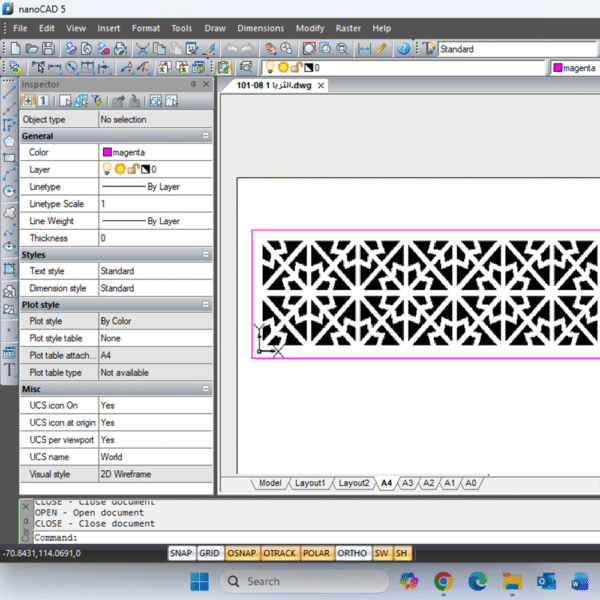
Task: Select the Polygon drawing tool
Action: coord(9,142)
